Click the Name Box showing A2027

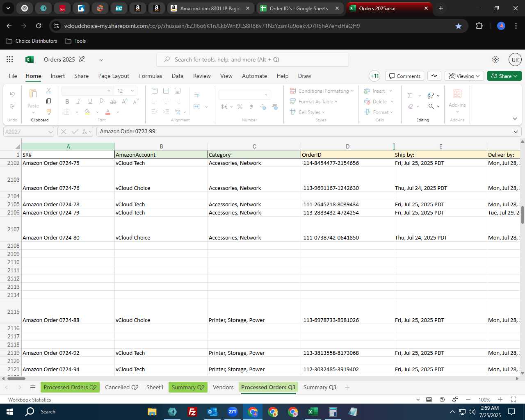click(29, 132)
